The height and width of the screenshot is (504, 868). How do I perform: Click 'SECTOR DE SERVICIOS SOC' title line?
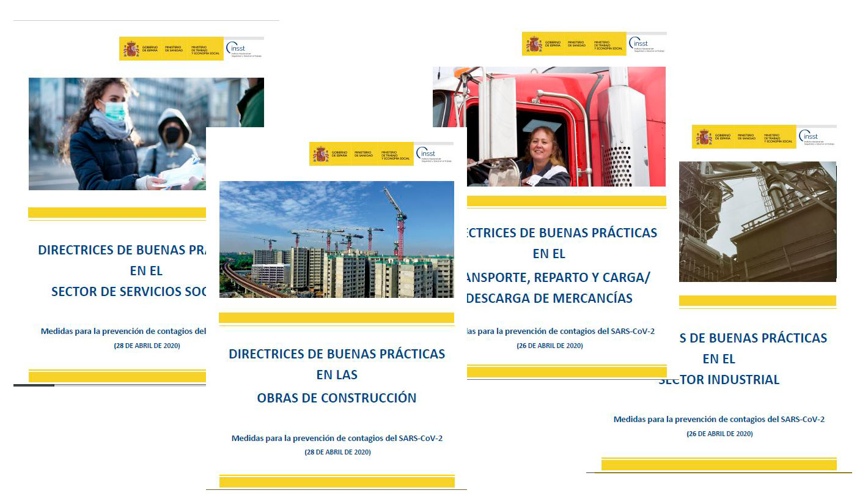point(129,292)
